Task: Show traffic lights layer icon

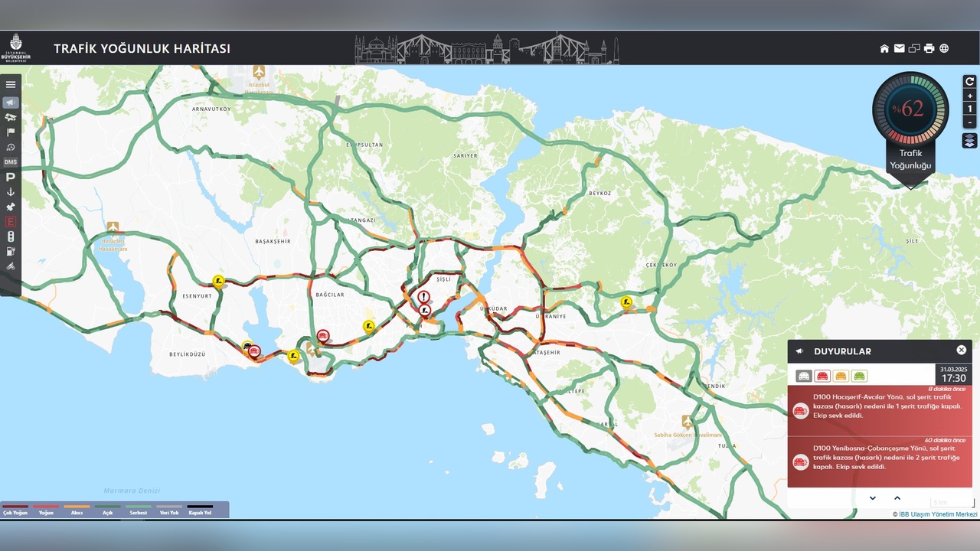Action: coord(11,236)
